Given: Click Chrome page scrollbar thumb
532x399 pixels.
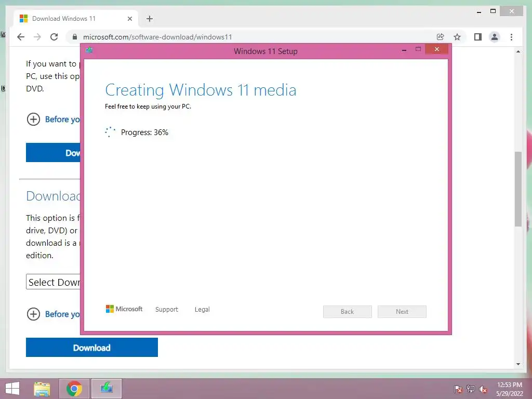Looking at the screenshot, I should (x=518, y=189).
